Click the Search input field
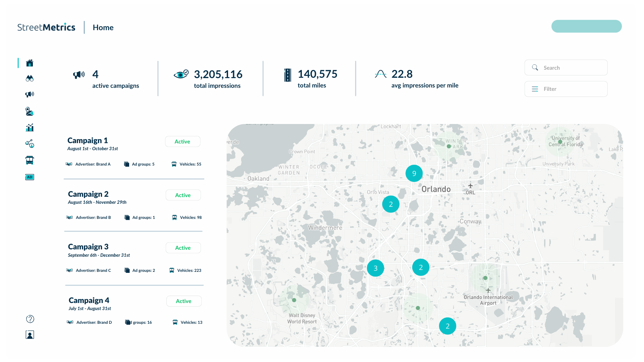Viewport: 644px width, 362px height. 566,68
